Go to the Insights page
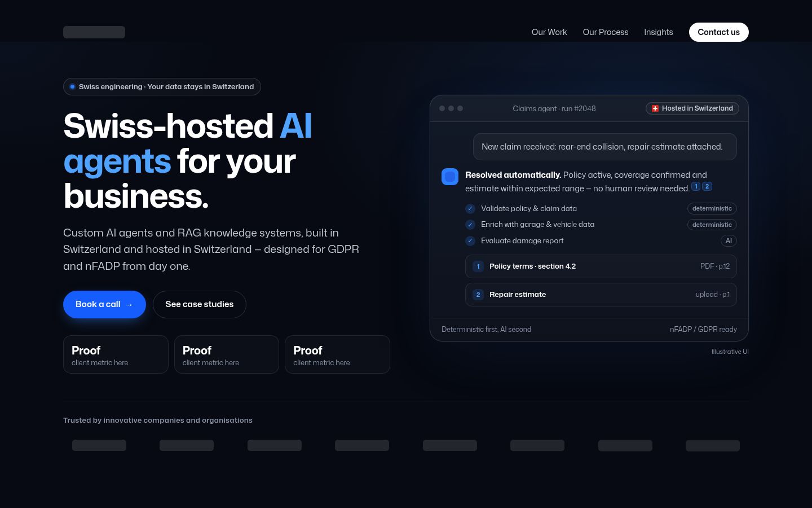Viewport: 812px width, 508px height. pyautogui.click(x=659, y=32)
